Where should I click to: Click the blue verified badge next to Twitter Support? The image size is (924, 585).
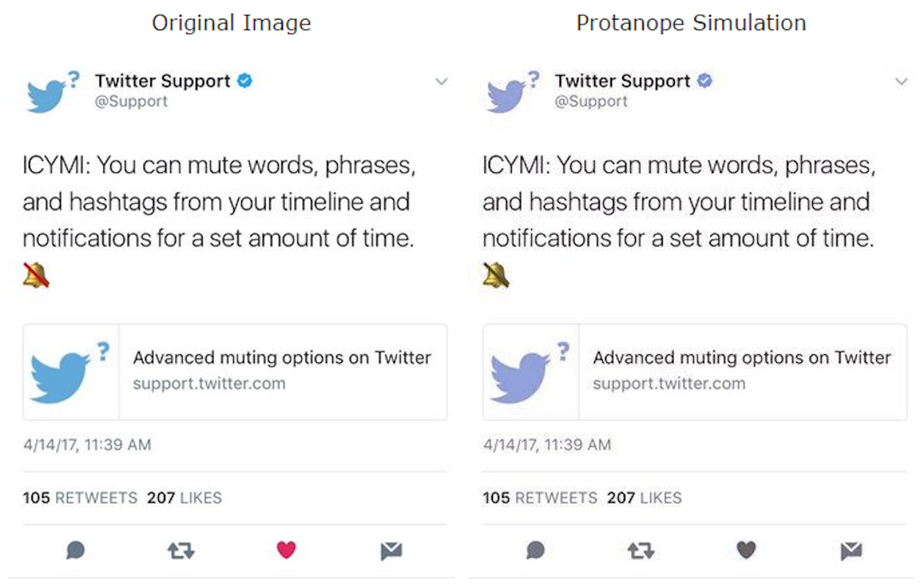point(245,81)
